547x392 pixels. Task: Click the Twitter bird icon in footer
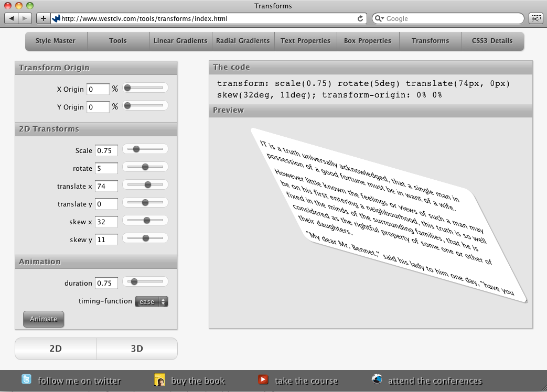pyautogui.click(x=26, y=379)
